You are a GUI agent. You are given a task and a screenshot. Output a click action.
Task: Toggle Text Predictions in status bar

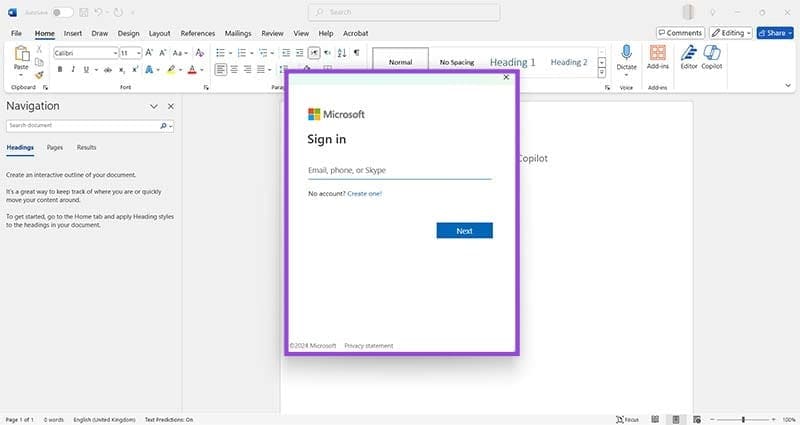click(169, 419)
